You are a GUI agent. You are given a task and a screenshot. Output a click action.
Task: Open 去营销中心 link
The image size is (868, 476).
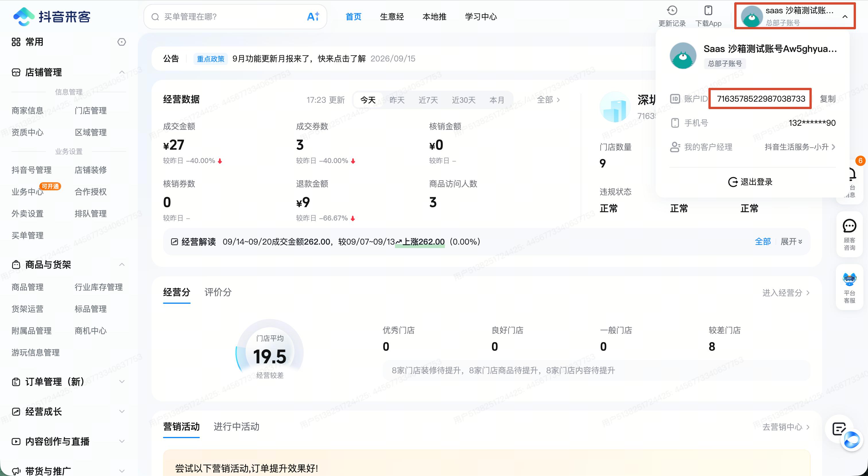coord(786,427)
